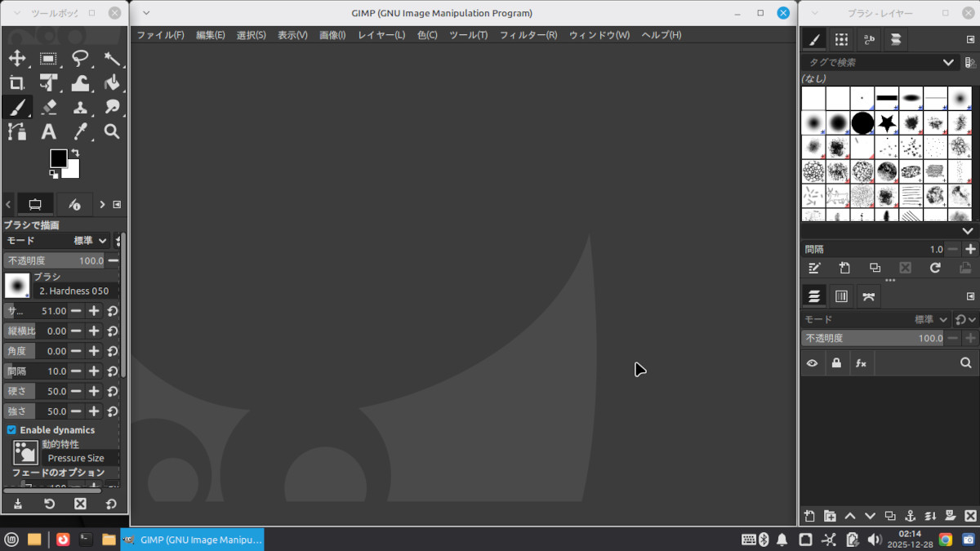This screenshot has width=980, height=551.
Task: Select the Zoom magnifier tool
Action: coord(112,131)
